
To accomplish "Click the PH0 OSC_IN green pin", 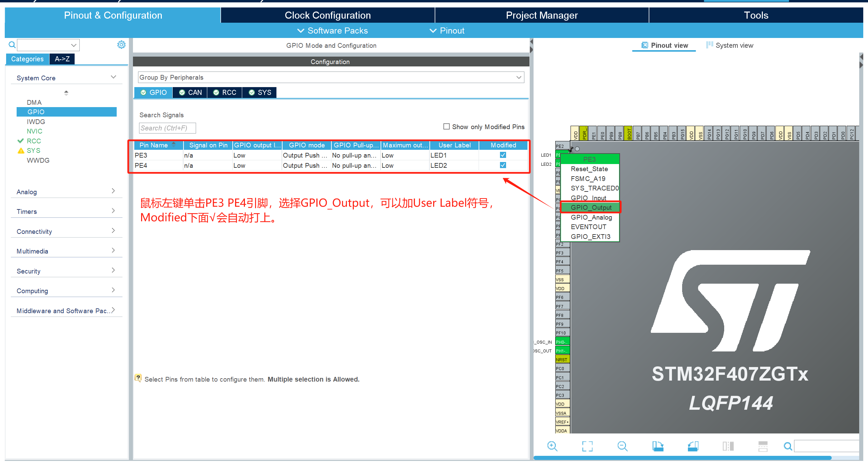I will (562, 342).
